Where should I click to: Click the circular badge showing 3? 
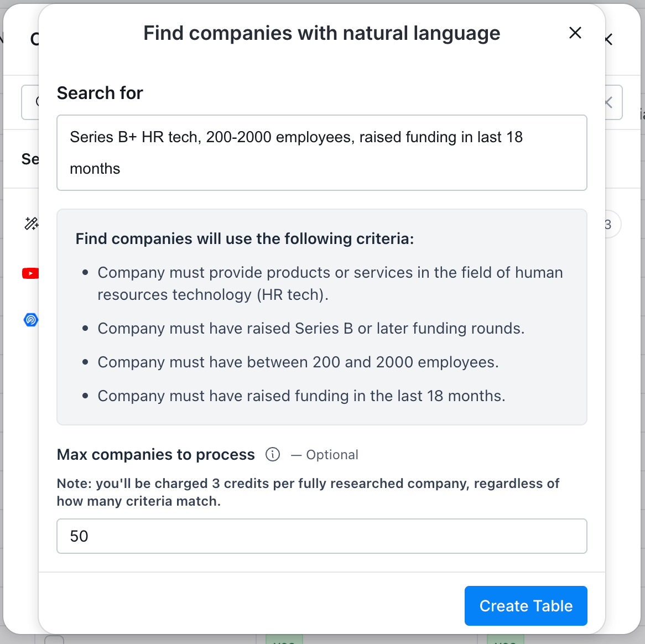point(610,225)
